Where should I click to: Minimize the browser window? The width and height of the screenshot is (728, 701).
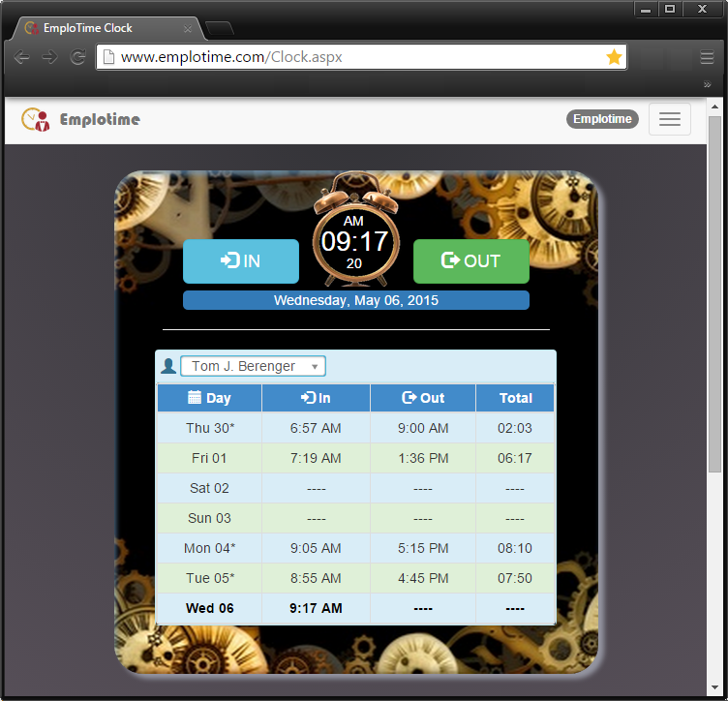646,9
